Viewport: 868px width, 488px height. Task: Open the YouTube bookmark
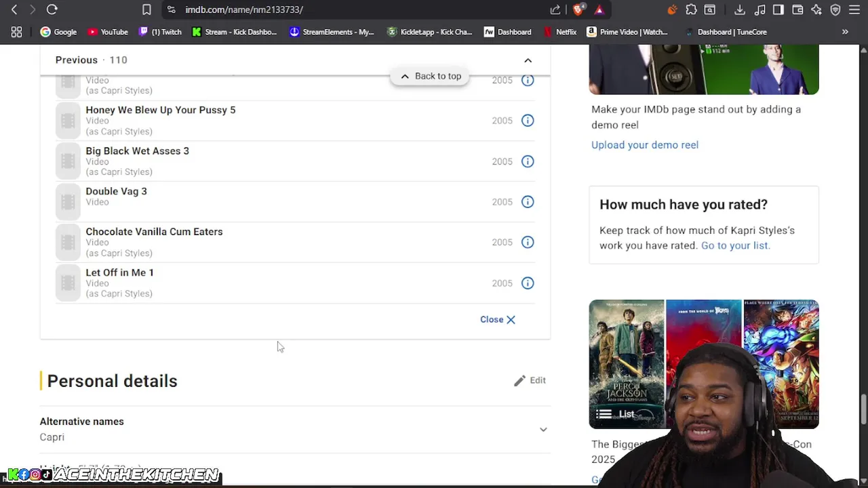(x=107, y=32)
